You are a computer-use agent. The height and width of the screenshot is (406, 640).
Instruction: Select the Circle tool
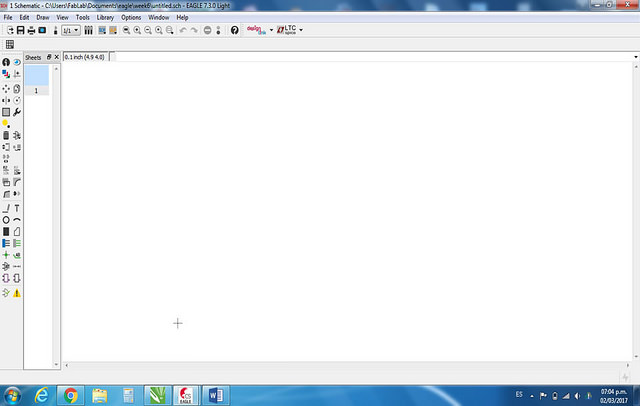pos(6,220)
